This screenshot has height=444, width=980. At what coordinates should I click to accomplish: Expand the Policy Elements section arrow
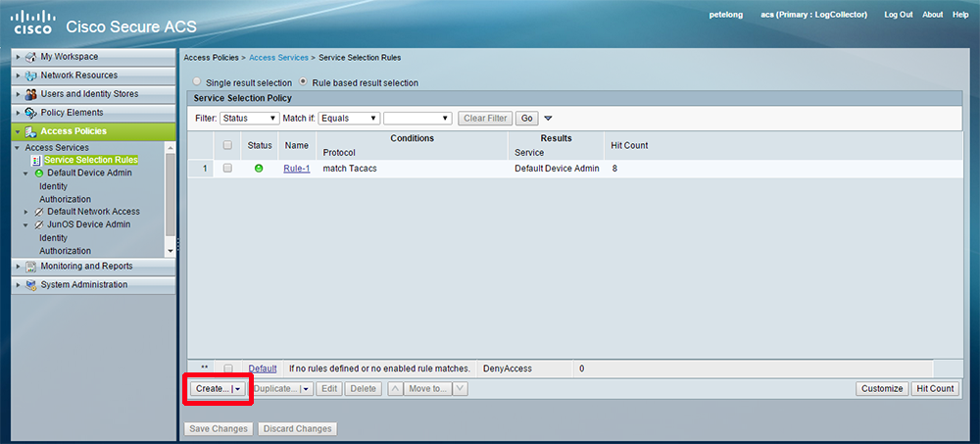pyautogui.click(x=18, y=113)
